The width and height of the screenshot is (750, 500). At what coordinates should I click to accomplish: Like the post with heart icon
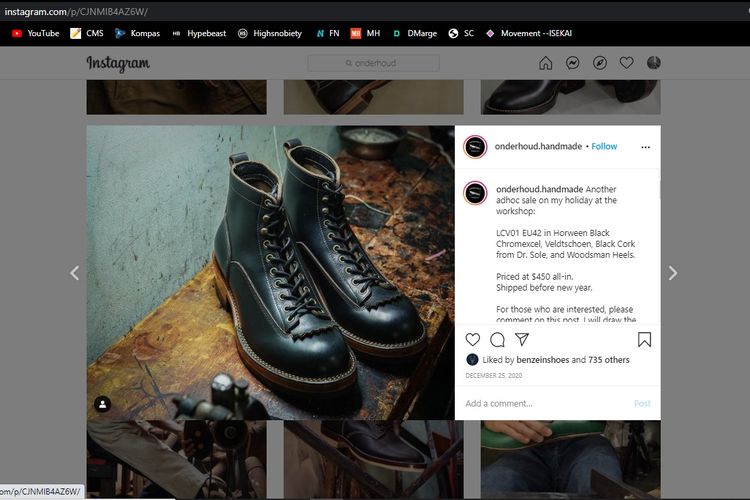click(473, 340)
